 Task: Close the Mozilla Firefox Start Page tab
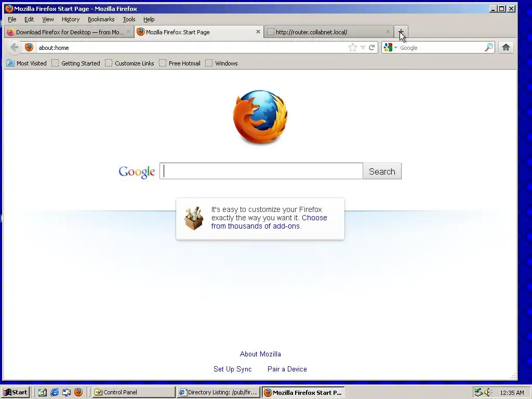(x=258, y=32)
